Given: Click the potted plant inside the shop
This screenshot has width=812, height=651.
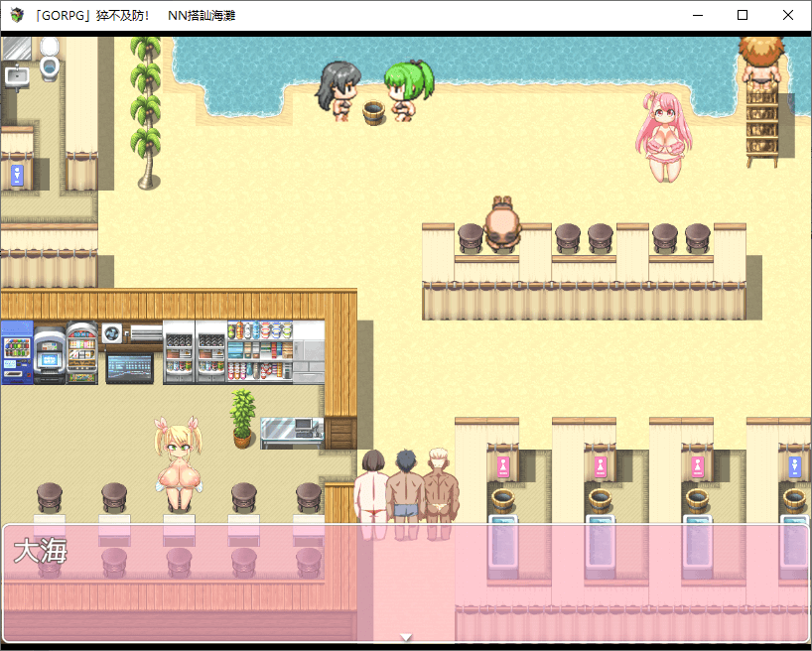Looking at the screenshot, I should click(x=242, y=418).
